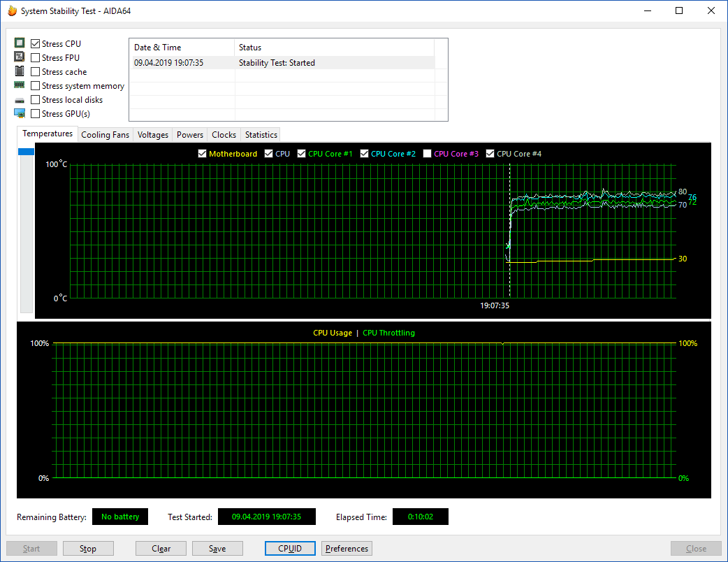
Task: Click the Test Started value 09.04.2019 19:07:35
Action: point(266,517)
